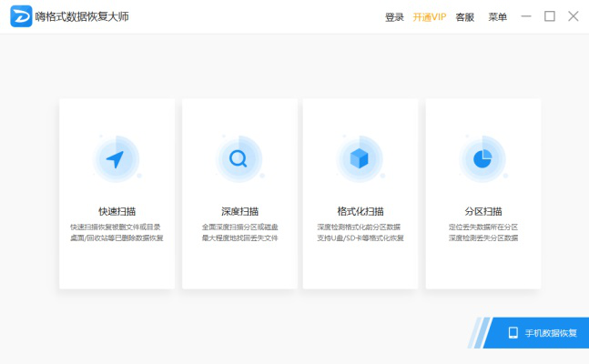589x364 pixels.
Task: Click the blue app logo in title bar
Action: (x=20, y=16)
